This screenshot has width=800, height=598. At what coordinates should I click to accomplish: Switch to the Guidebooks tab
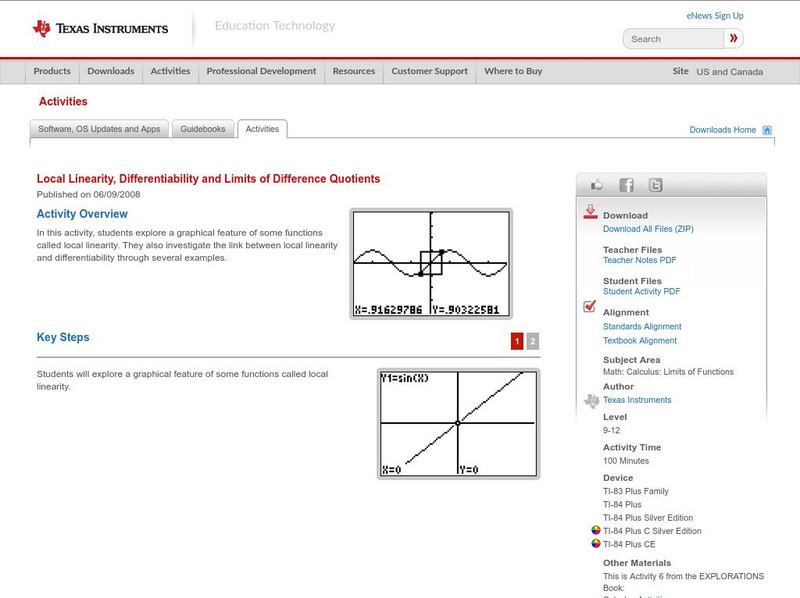(x=203, y=129)
